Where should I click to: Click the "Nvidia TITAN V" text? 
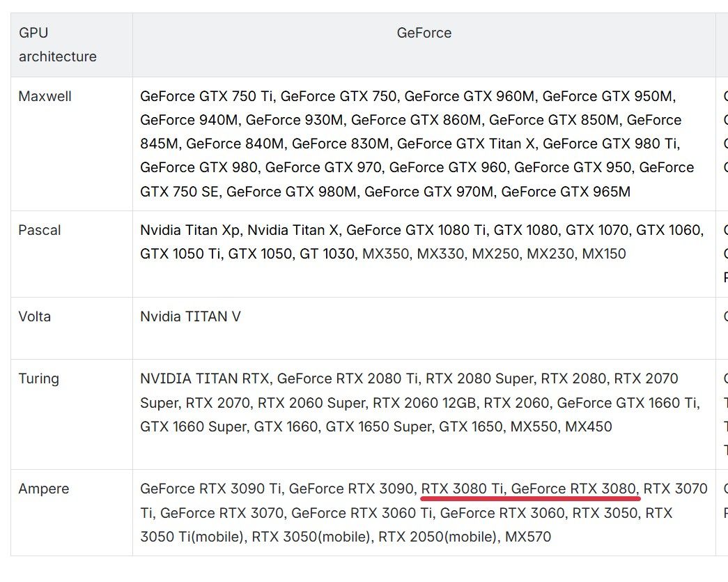pyautogui.click(x=190, y=316)
